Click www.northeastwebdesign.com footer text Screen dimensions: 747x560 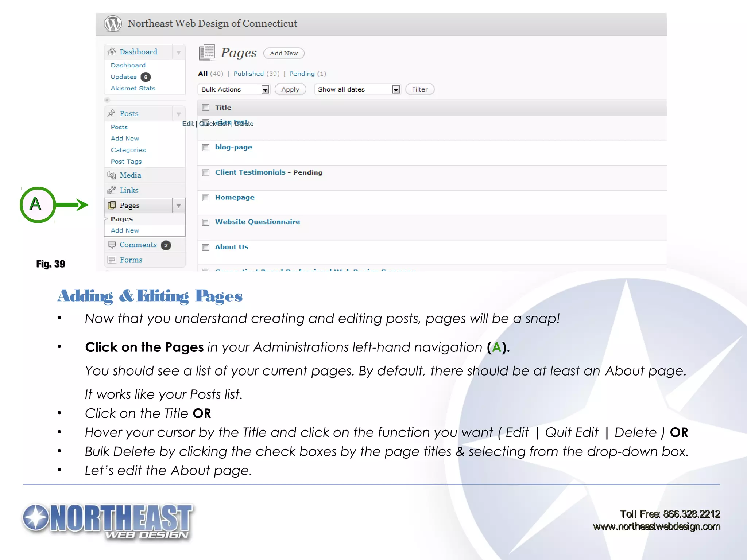coord(657,527)
